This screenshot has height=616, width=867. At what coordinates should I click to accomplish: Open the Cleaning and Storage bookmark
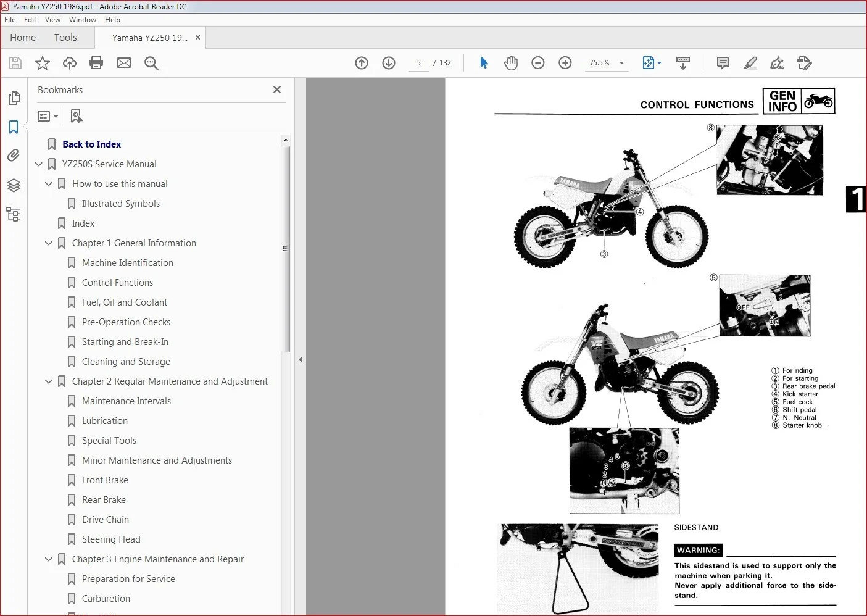(126, 362)
